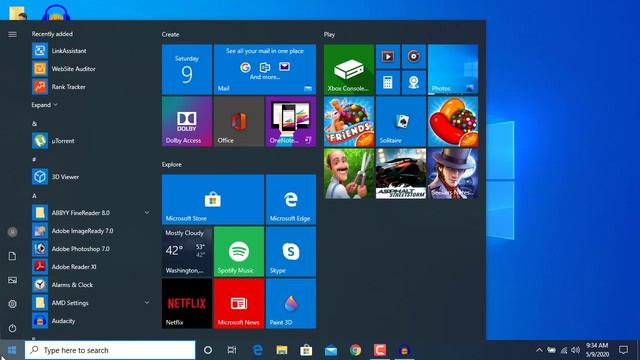Open Alarms & Clock app
Viewport: 640px width, 360px height.
pyautogui.click(x=91, y=284)
